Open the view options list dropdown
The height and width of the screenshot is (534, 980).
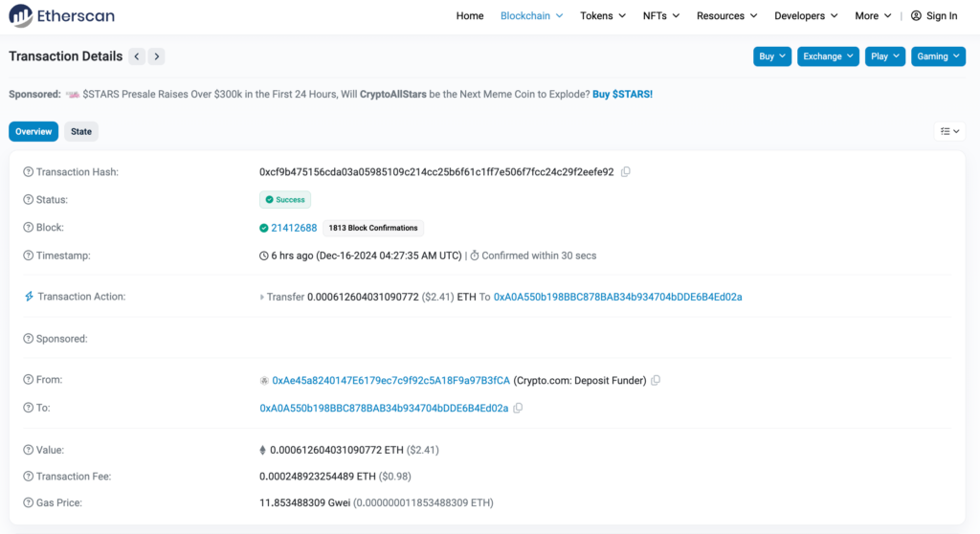pos(949,131)
